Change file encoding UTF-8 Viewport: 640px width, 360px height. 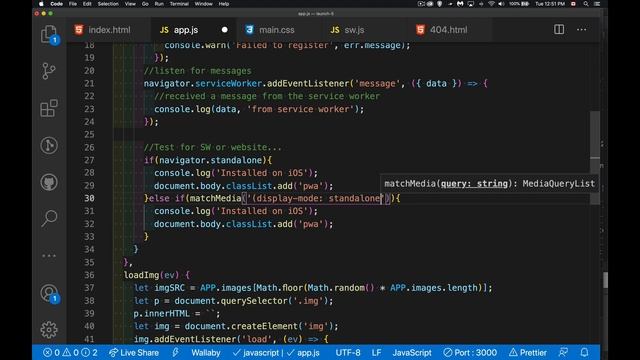(348, 353)
